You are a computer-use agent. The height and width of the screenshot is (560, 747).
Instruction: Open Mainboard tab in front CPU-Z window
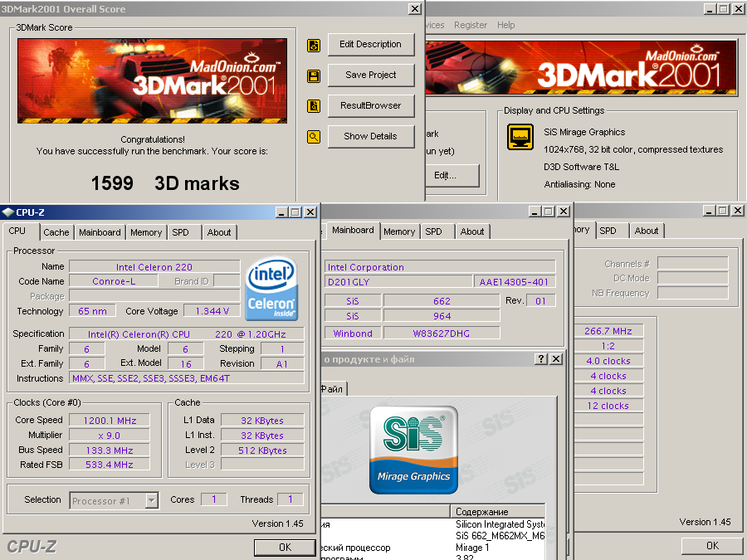pos(100,232)
